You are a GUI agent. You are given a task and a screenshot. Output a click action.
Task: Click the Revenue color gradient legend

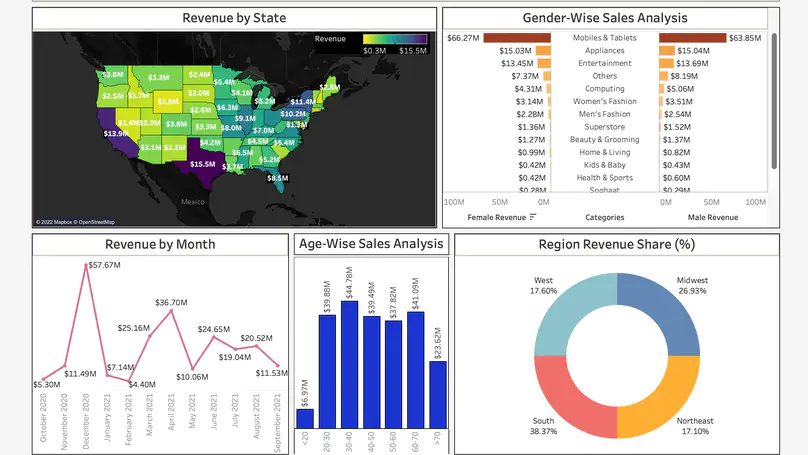coord(395,39)
